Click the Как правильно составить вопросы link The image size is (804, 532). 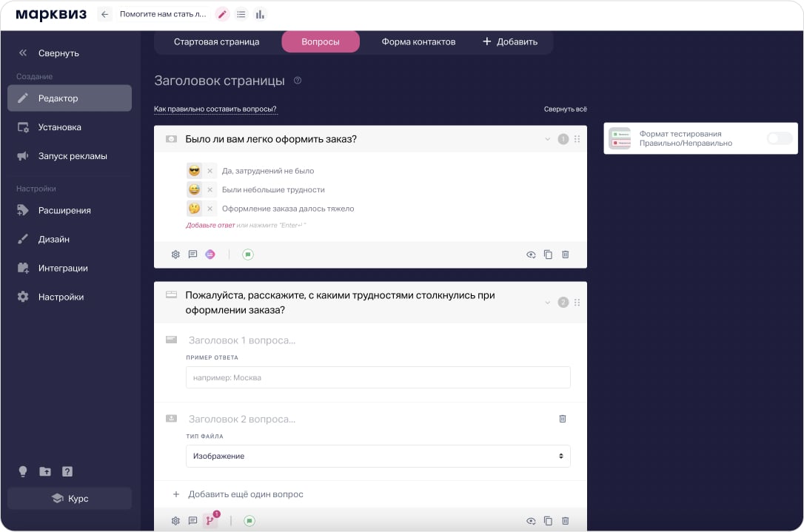click(x=215, y=110)
